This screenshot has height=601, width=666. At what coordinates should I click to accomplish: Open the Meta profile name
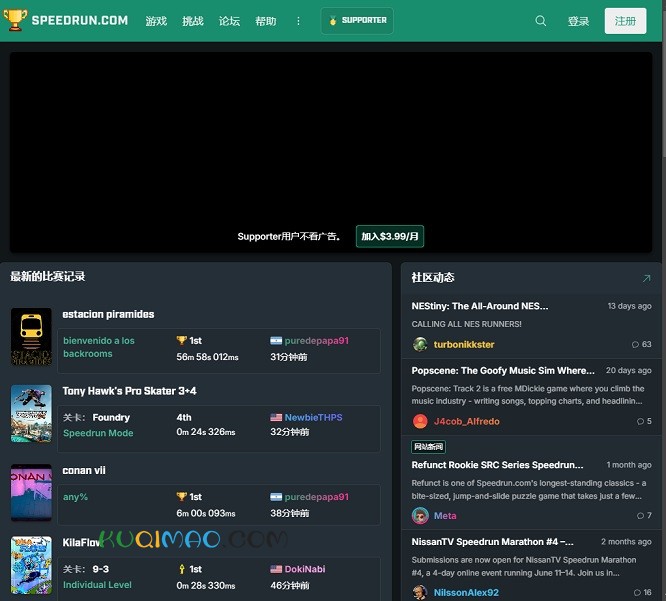click(x=445, y=516)
